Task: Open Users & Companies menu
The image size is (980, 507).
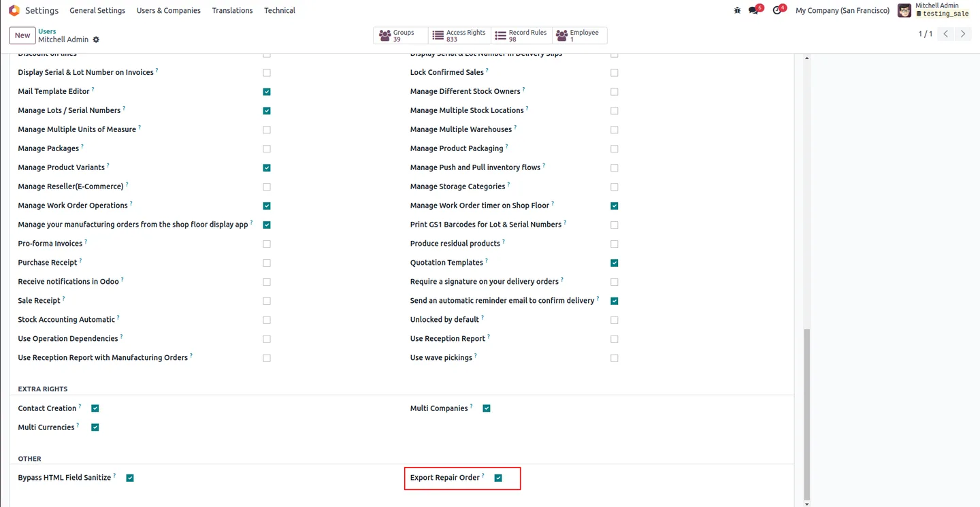Action: click(168, 10)
